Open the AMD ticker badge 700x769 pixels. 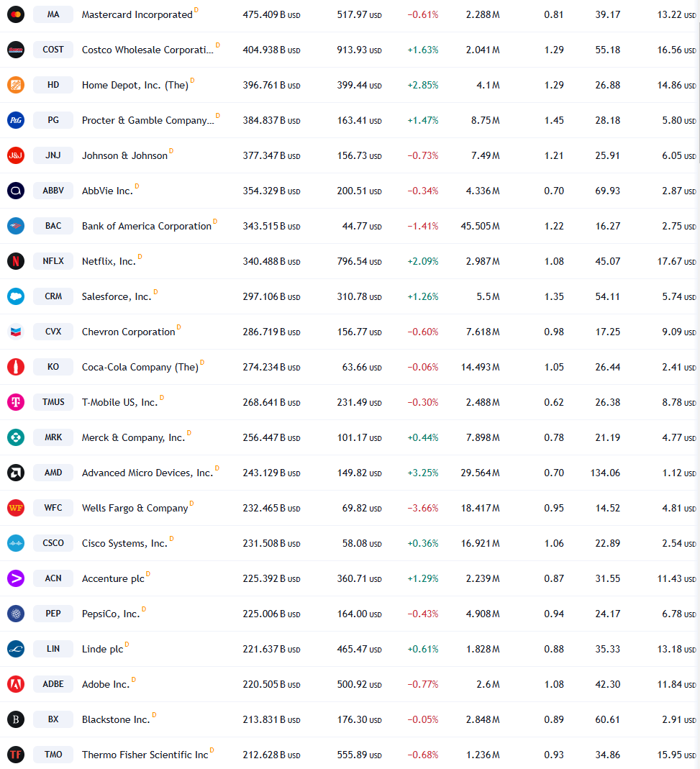coord(53,473)
